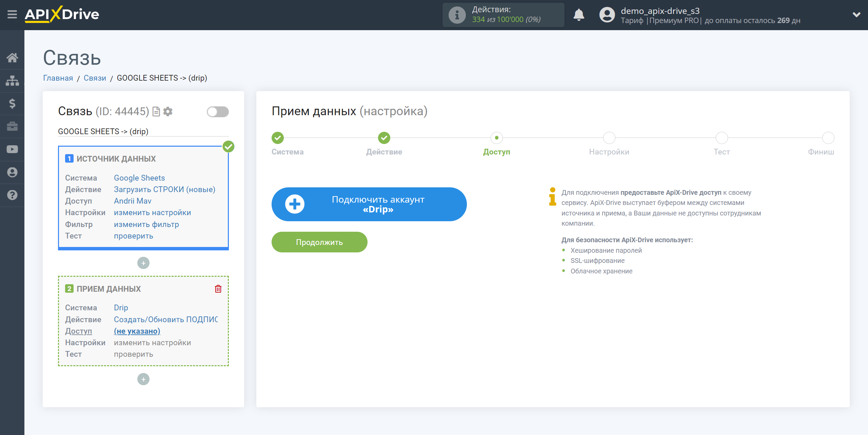868x435 pixels.
Task: Click 'Продолжить' green button
Action: (x=319, y=242)
